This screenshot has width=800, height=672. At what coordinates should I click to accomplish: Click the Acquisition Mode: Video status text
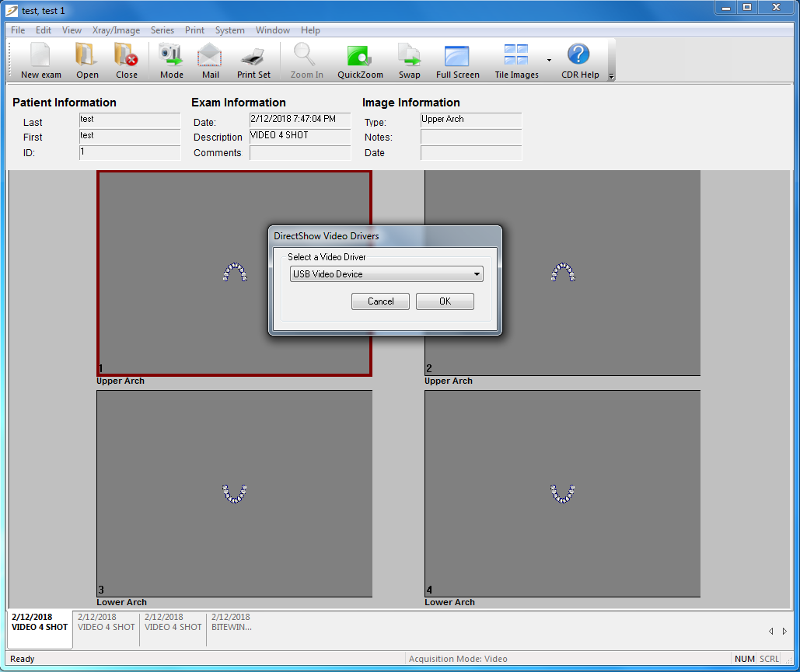point(458,659)
